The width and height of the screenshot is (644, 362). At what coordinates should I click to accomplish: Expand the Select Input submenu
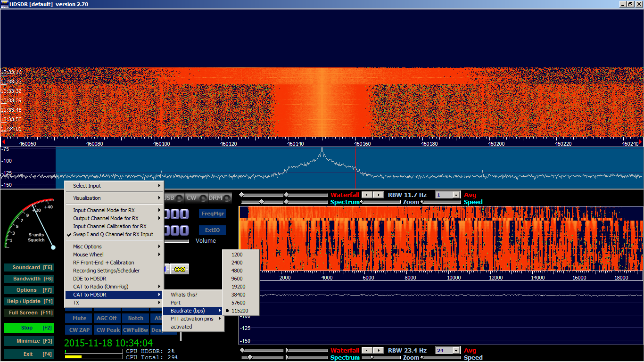coord(114,186)
